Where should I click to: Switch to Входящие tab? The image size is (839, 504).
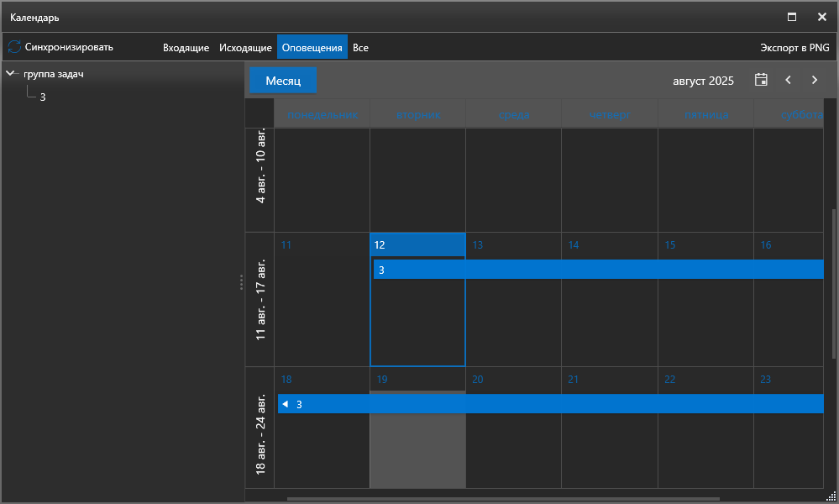coord(186,48)
